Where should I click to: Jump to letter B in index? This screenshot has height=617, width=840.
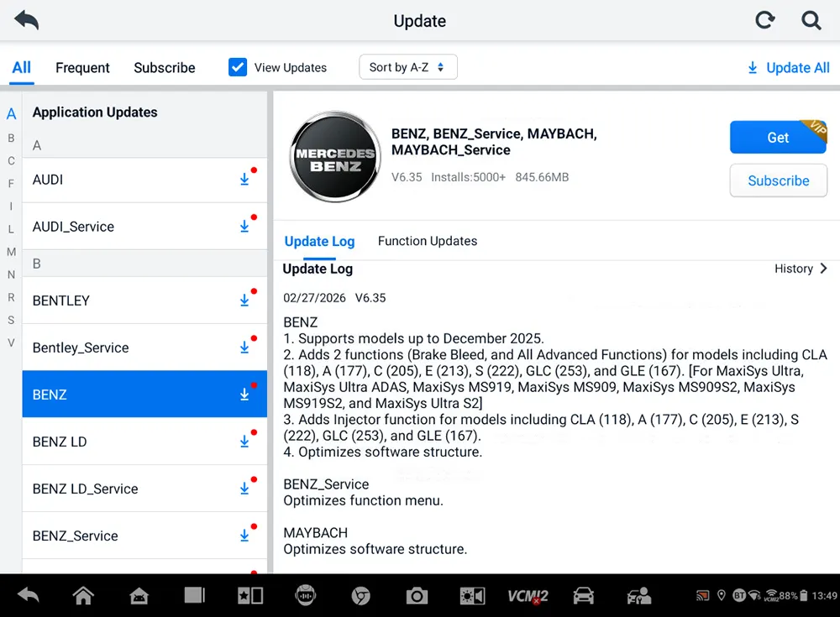point(11,139)
